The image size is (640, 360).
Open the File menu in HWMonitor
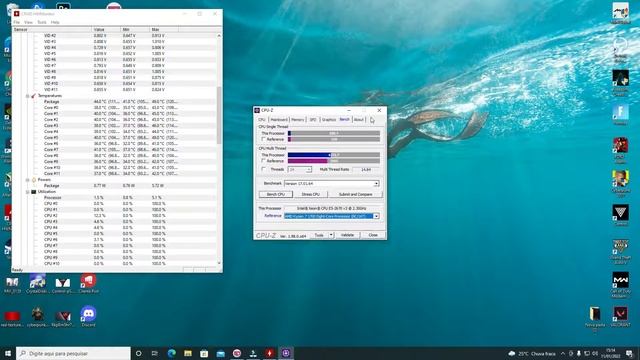point(16,22)
